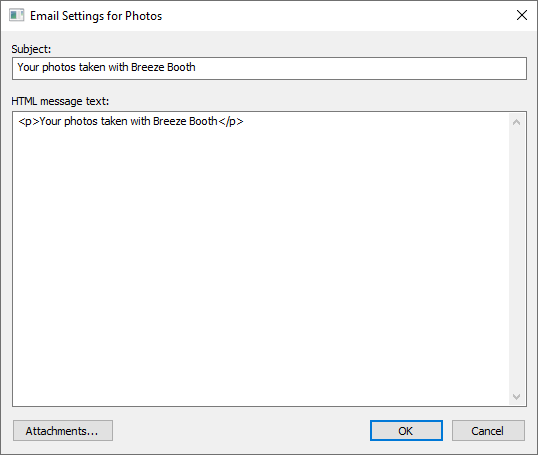
Task: Click the scroll down arrow in message box
Action: (x=516, y=397)
